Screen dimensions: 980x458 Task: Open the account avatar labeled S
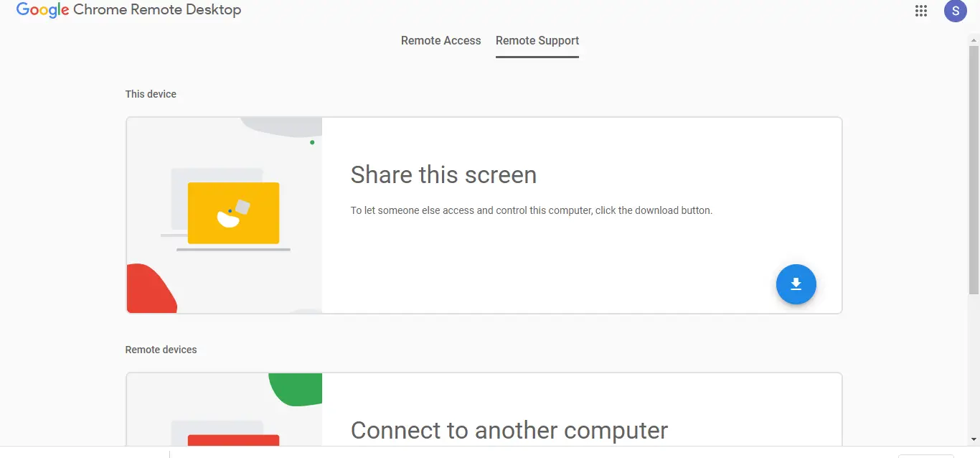[955, 11]
